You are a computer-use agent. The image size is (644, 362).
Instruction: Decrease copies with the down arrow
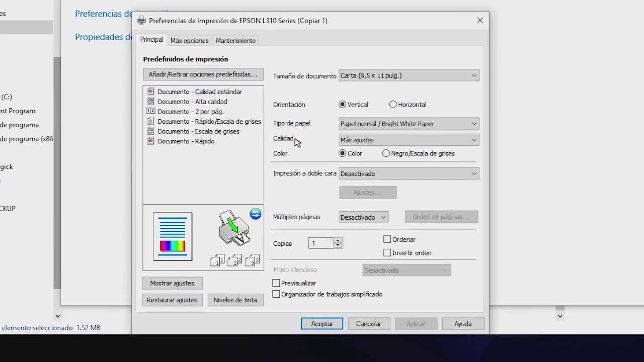(338, 246)
